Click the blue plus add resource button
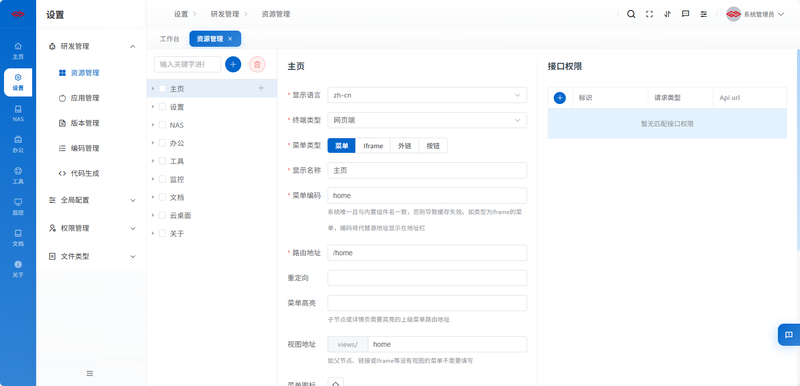Image resolution: width=800 pixels, height=386 pixels. [x=233, y=64]
